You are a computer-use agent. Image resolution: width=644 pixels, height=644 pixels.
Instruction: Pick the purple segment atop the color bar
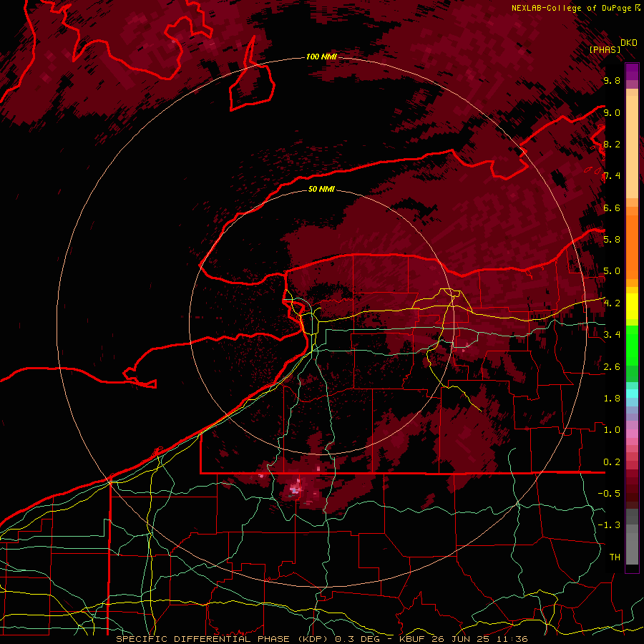pyautogui.click(x=632, y=72)
